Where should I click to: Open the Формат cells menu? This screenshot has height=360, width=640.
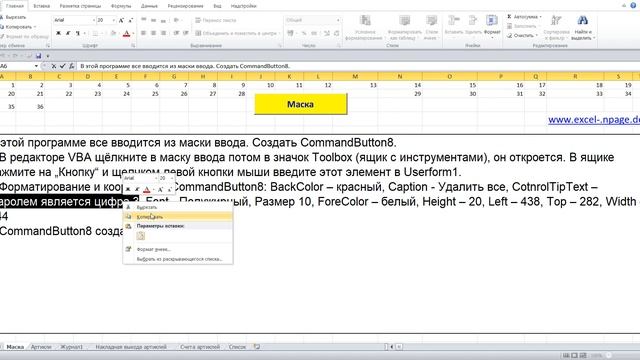(x=492, y=26)
